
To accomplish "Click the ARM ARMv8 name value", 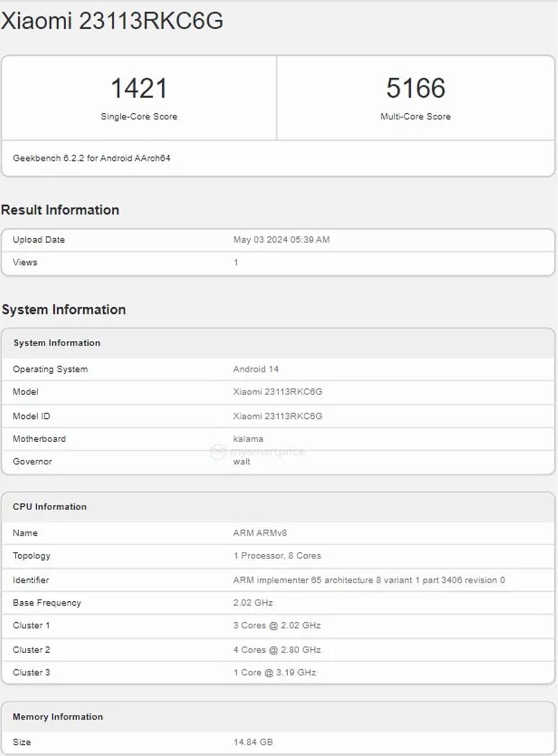I will click(x=260, y=533).
